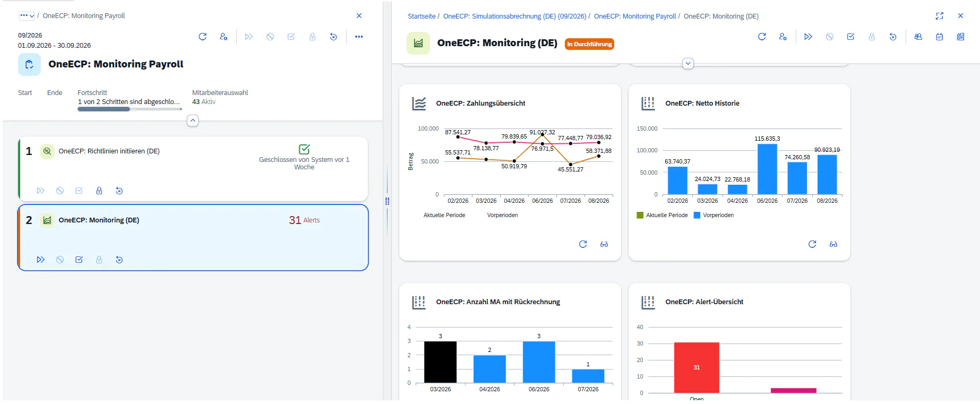Go to Startseite breadcrumb
Viewport: 980px width, 404px height.
[x=422, y=16]
